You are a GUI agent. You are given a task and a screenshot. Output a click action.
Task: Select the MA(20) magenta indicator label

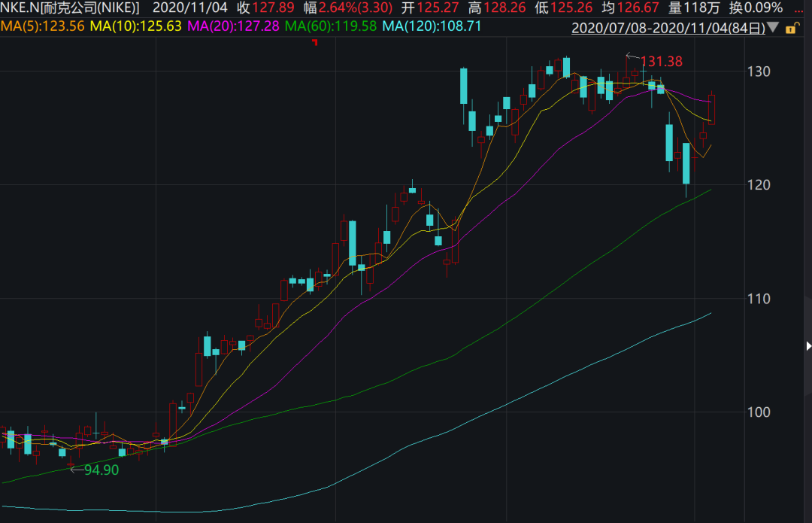[x=233, y=26]
